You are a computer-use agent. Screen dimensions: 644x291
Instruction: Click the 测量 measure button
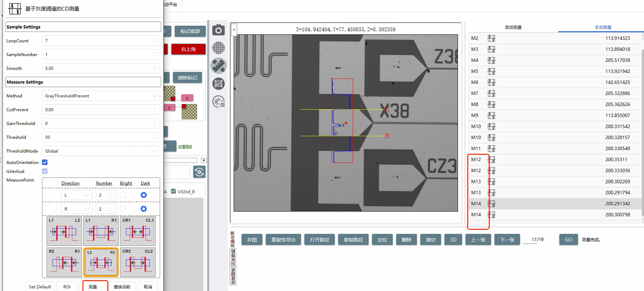point(95,287)
